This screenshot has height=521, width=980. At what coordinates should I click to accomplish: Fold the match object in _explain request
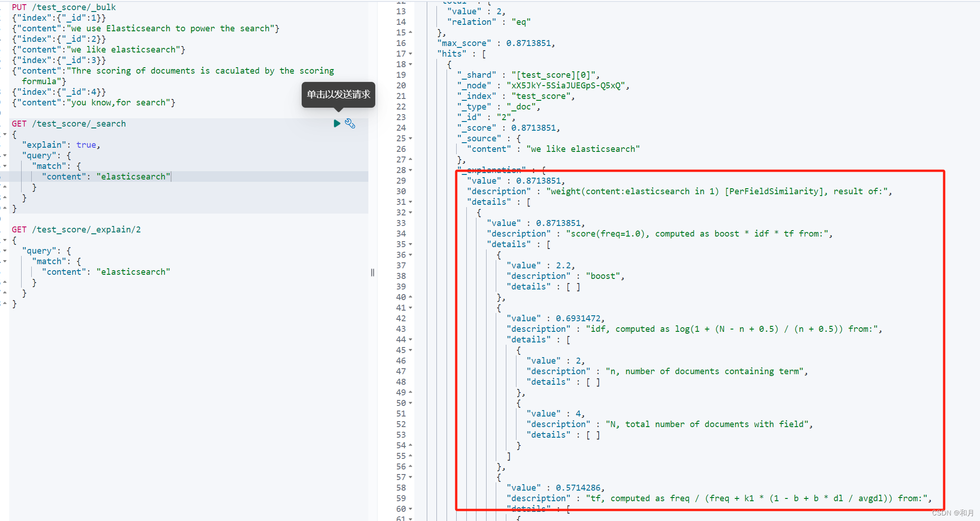pyautogui.click(x=5, y=261)
